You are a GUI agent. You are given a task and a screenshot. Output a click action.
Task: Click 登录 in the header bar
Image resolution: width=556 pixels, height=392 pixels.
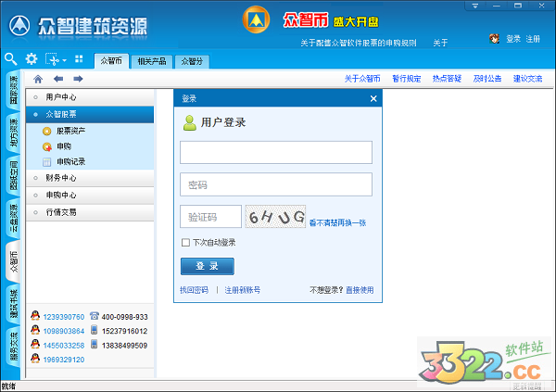[513, 39]
